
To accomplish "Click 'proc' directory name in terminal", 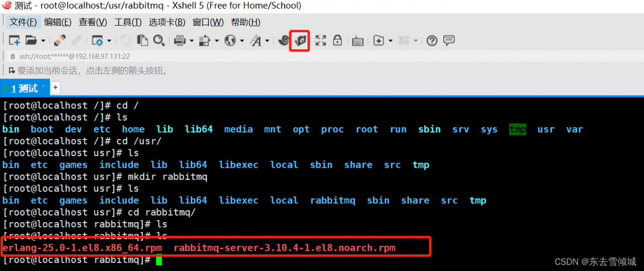I will (x=333, y=129).
